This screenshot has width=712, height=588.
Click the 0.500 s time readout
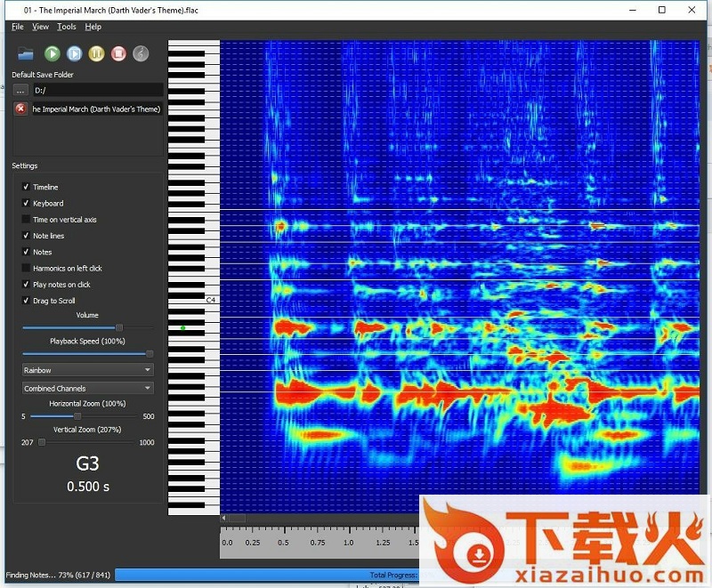pos(88,487)
